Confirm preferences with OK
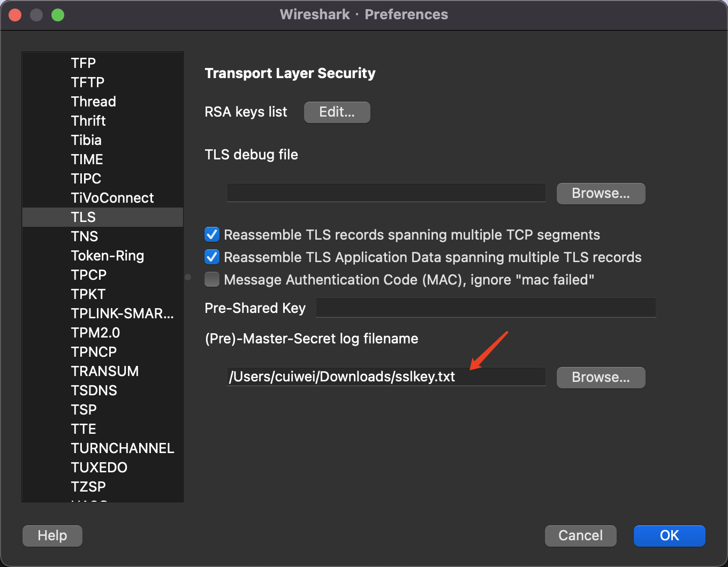Viewport: 728px width, 567px height. click(x=670, y=536)
